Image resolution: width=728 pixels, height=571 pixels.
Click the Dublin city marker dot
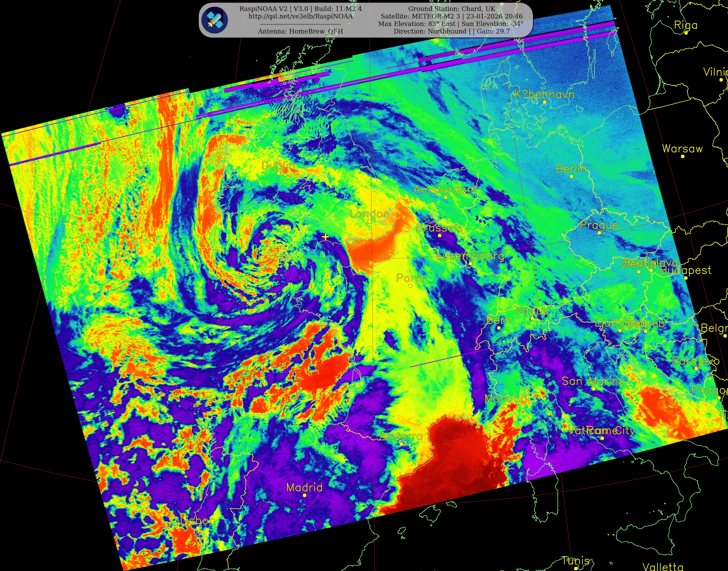pyautogui.click(x=278, y=173)
